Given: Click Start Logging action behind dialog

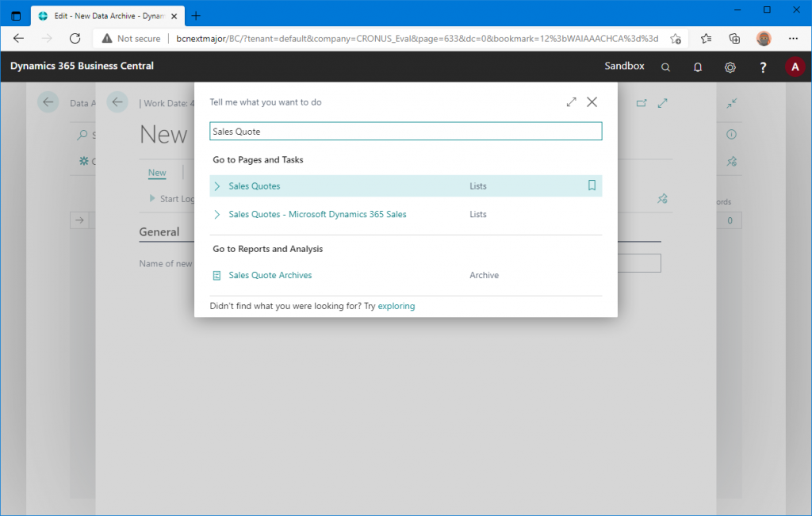Looking at the screenshot, I should (x=172, y=199).
